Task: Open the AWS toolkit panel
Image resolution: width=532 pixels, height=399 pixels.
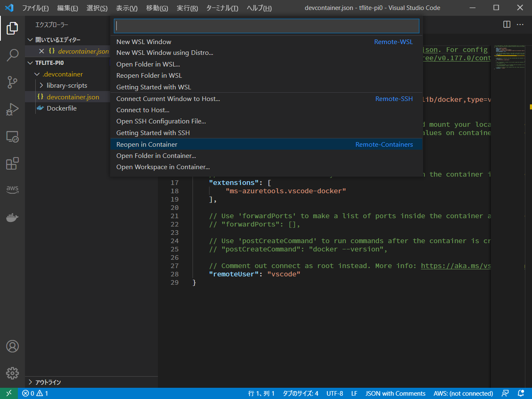Action: tap(12, 189)
